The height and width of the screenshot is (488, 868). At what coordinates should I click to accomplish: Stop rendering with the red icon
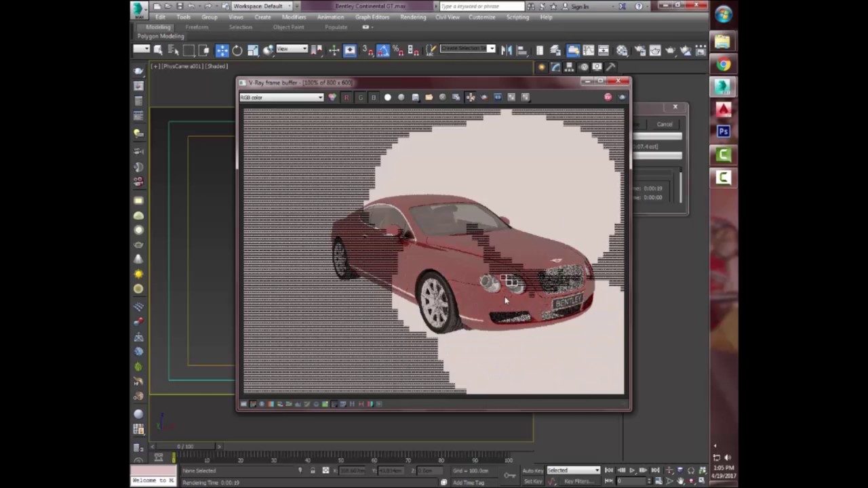pyautogui.click(x=608, y=98)
